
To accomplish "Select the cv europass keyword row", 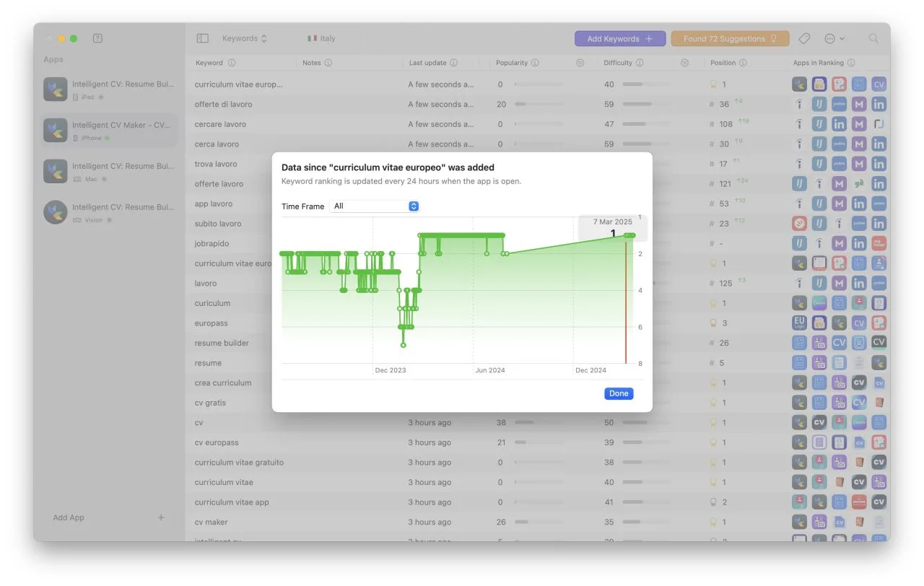I will [x=537, y=442].
